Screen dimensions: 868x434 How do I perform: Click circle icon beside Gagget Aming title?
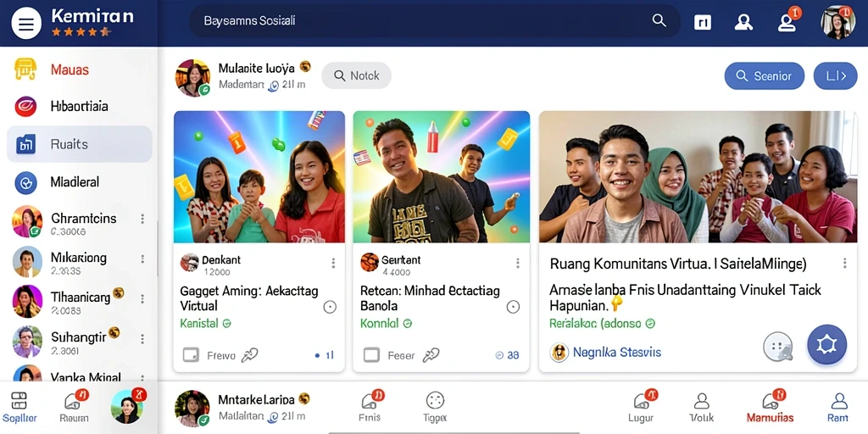pyautogui.click(x=330, y=307)
